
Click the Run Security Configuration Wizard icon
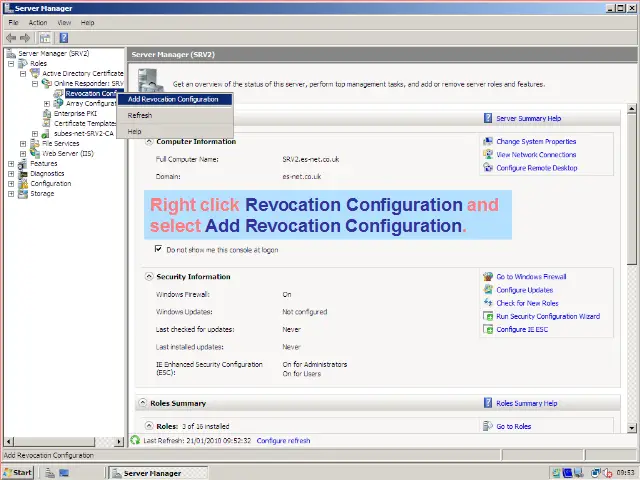[488, 316]
